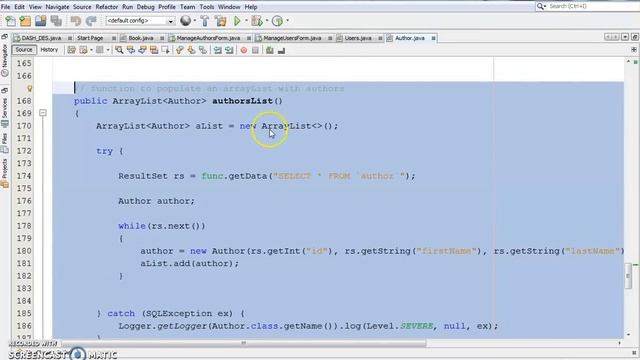Click Toggle Bookmark icon
This screenshot has height=360, width=640.
pos(203,50)
